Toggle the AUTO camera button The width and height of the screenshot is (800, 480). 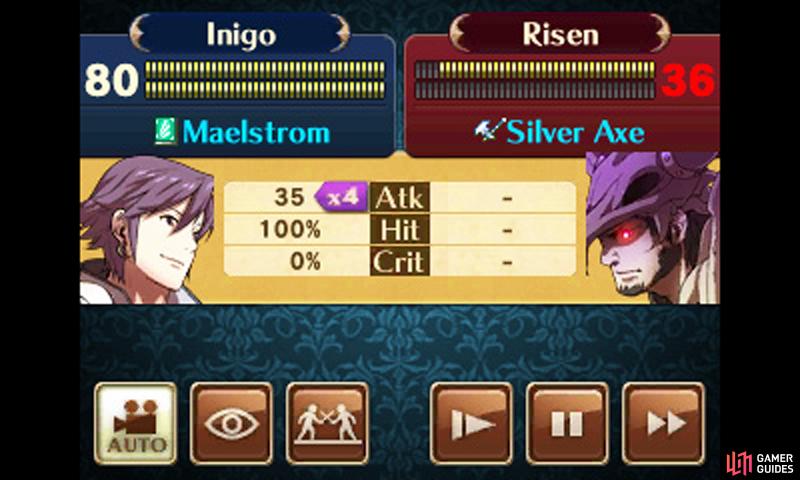point(136,423)
